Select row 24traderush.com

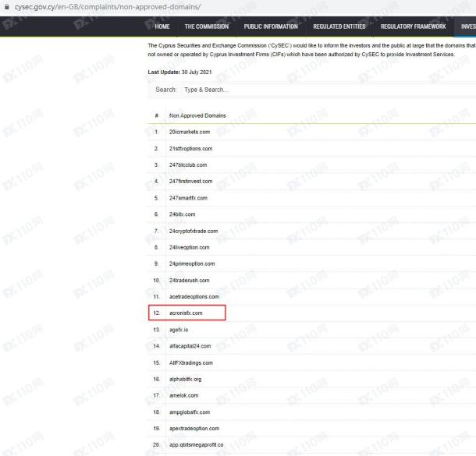pyautogui.click(x=312, y=281)
